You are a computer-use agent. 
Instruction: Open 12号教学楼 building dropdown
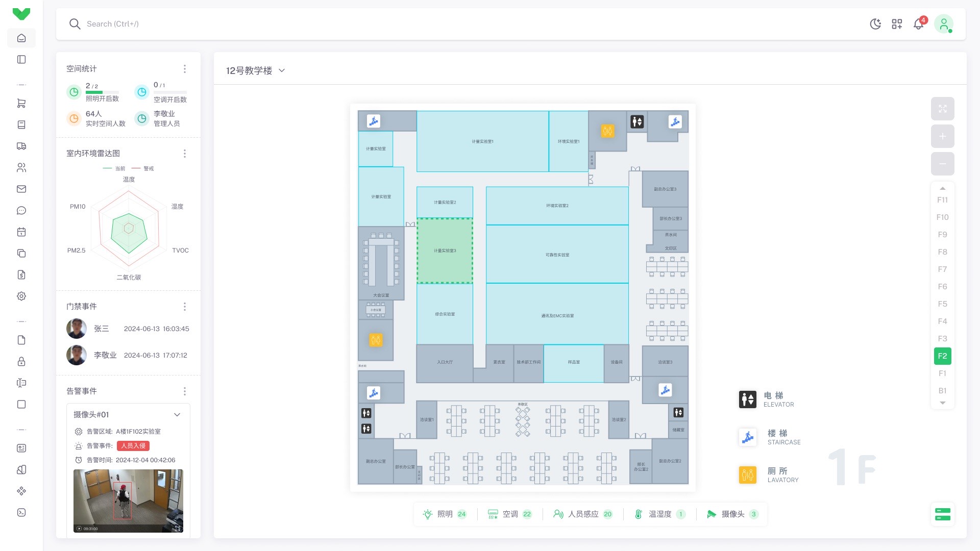pos(255,70)
